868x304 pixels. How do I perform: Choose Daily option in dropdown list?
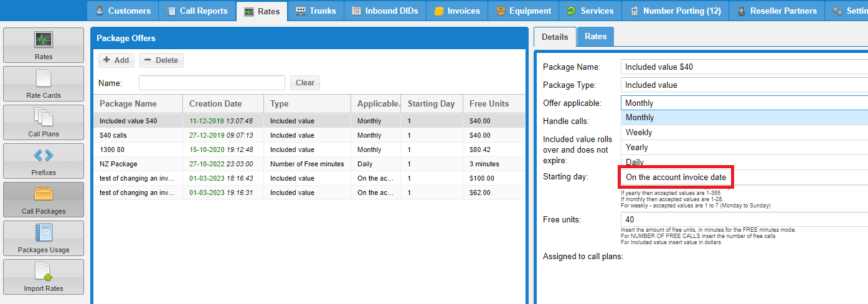pyautogui.click(x=744, y=163)
